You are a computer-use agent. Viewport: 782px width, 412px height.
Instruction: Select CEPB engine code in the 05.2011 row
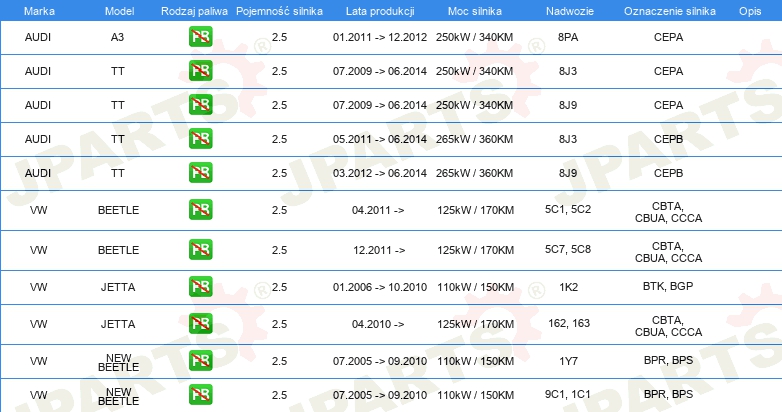pos(668,139)
